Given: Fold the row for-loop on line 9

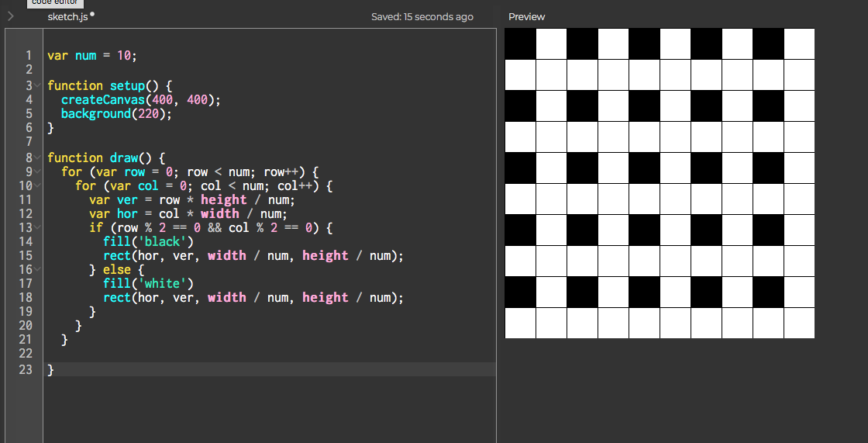Looking at the screenshot, I should (x=37, y=171).
